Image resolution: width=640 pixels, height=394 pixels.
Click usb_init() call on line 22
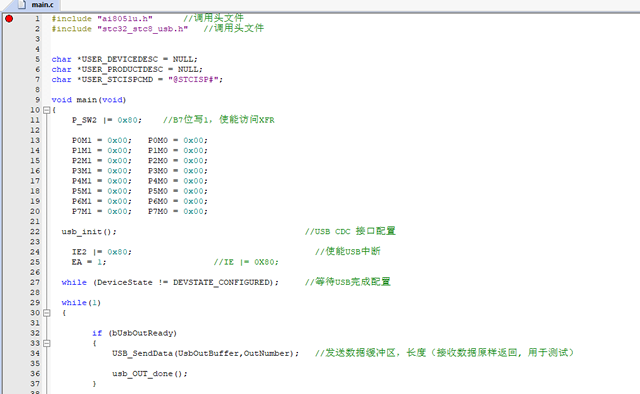[89, 232]
